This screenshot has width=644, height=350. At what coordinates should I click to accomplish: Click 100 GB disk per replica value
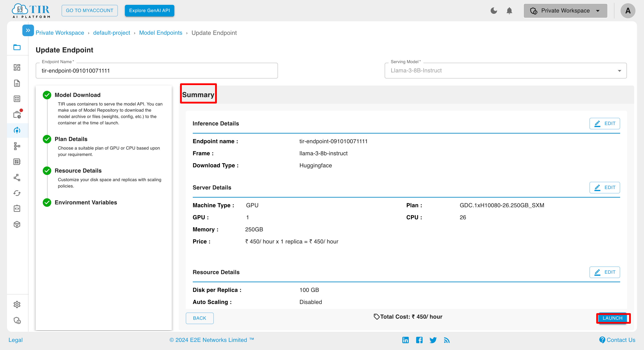[309, 290]
